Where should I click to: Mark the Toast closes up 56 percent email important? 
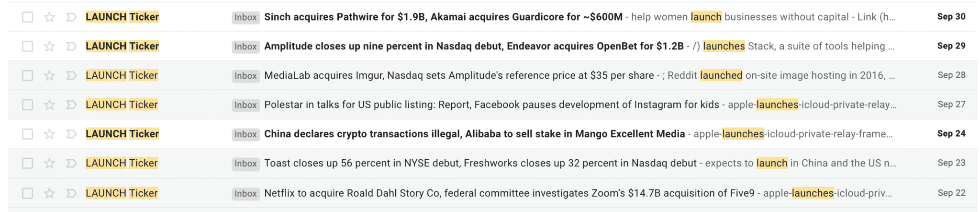pos(71,164)
